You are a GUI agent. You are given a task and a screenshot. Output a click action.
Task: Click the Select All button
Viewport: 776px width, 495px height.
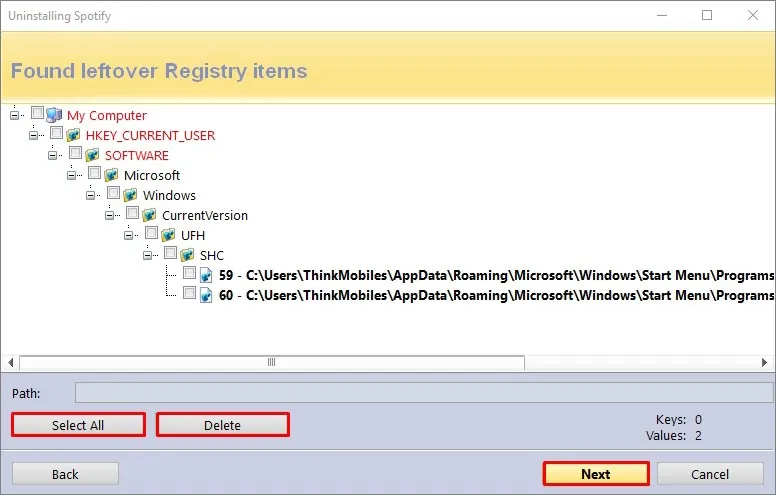click(x=78, y=425)
